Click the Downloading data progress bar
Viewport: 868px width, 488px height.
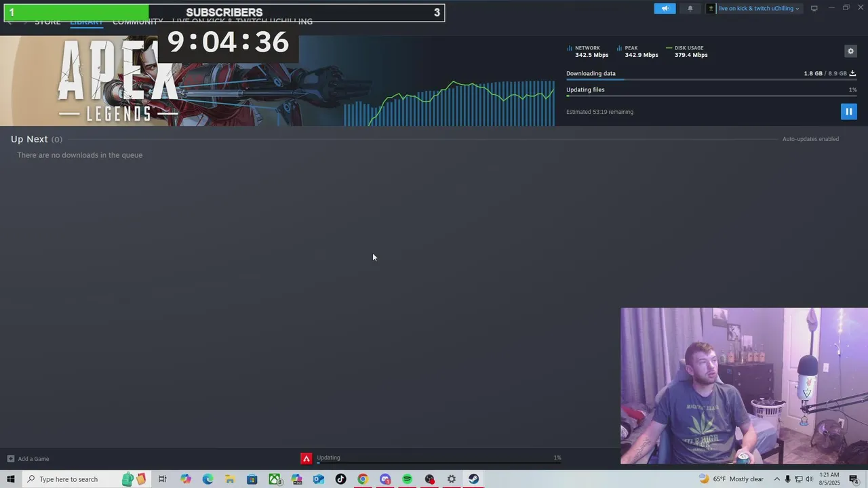711,80
